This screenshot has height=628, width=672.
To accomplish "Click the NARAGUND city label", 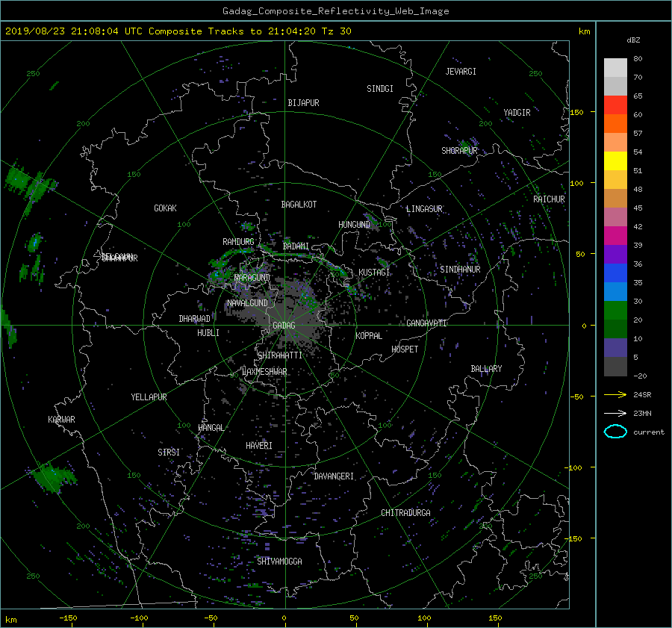I will [x=252, y=277].
